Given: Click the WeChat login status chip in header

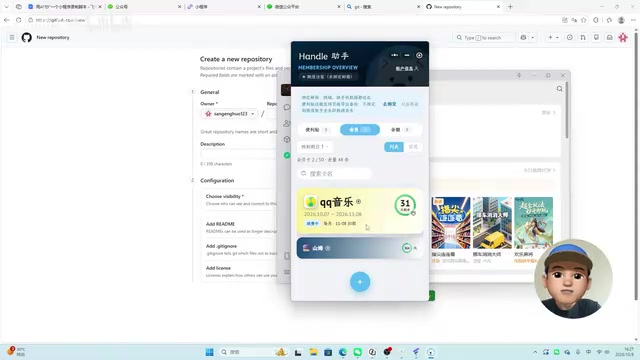Looking at the screenshot, I should [x=328, y=77].
